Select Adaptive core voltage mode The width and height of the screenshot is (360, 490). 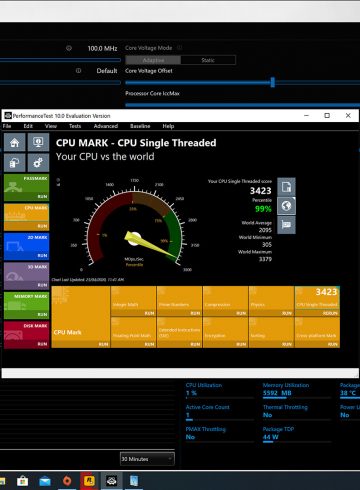tap(153, 60)
